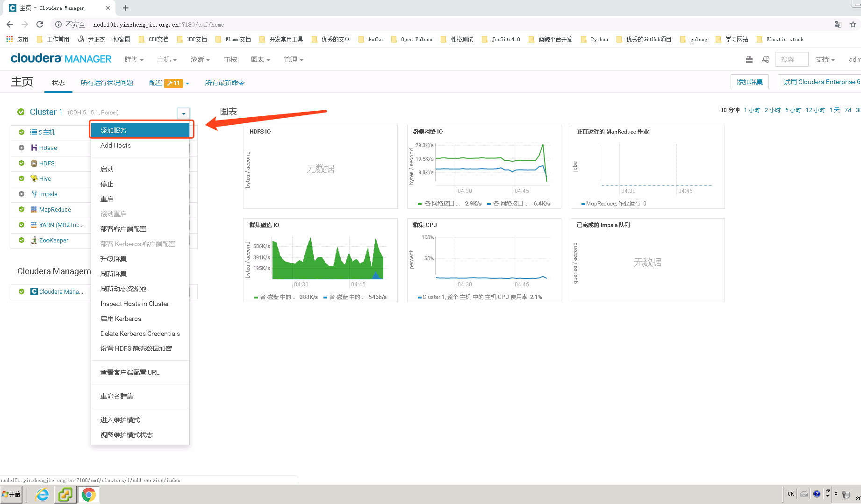Click the running commands indicator icon
This screenshot has height=504, width=861.
[766, 59]
